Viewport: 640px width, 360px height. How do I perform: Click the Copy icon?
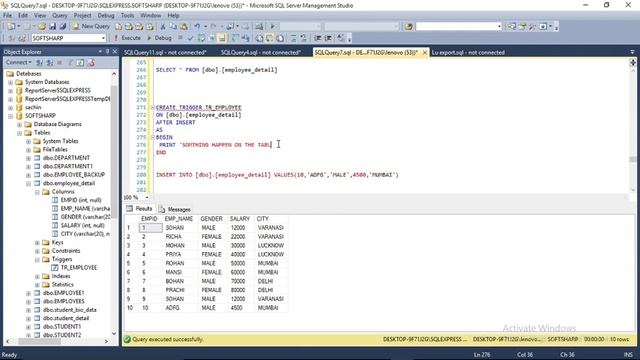pyautogui.click(x=173, y=27)
